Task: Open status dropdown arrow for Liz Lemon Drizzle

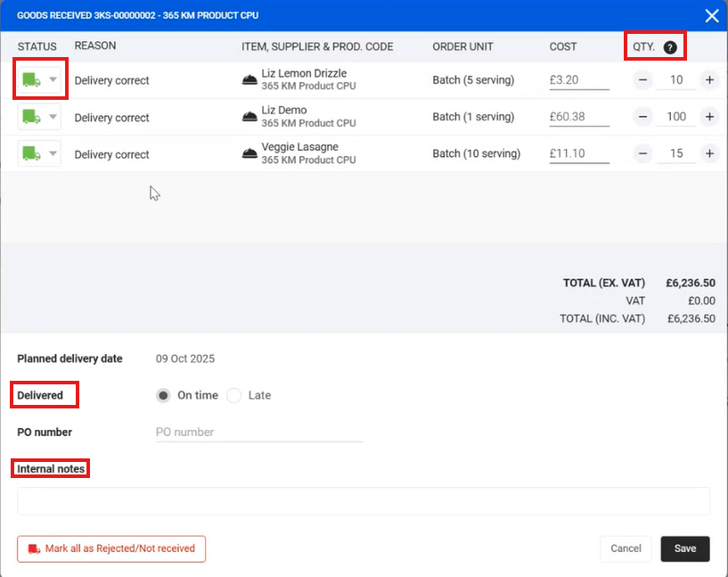Action: tap(53, 80)
